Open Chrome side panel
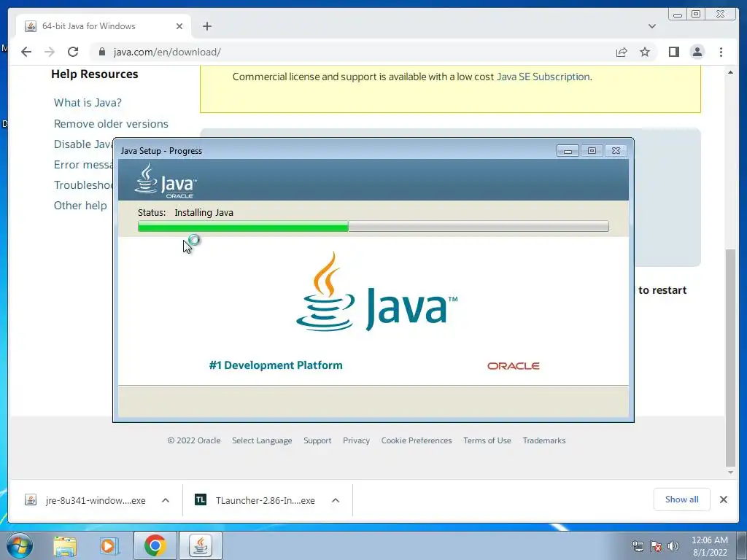The width and height of the screenshot is (747, 560). 673,52
